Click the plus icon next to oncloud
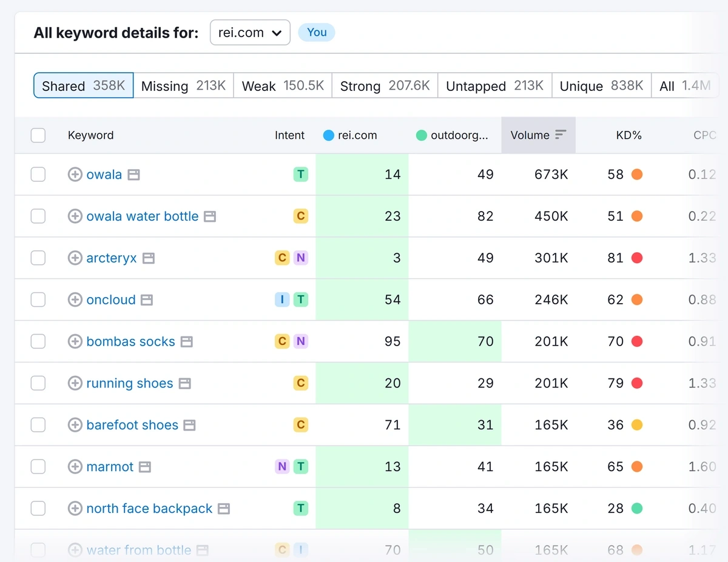The image size is (728, 562). tap(75, 300)
